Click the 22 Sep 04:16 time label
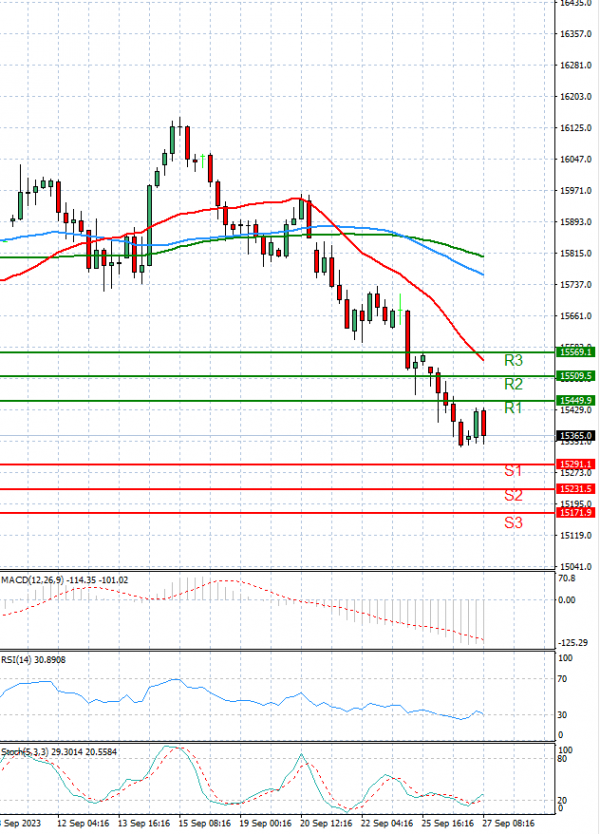600x834 pixels. (x=387, y=824)
